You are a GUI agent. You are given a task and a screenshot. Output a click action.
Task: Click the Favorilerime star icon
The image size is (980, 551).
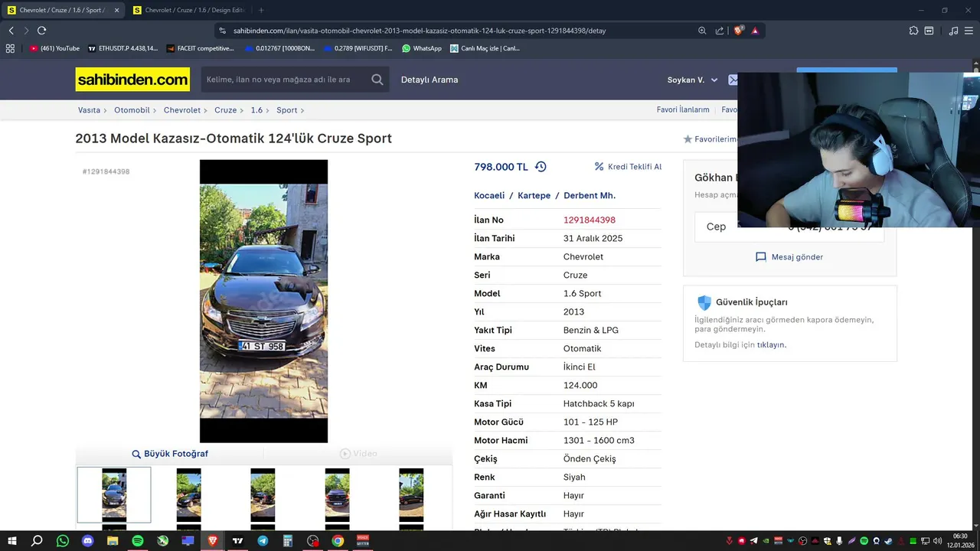point(688,139)
